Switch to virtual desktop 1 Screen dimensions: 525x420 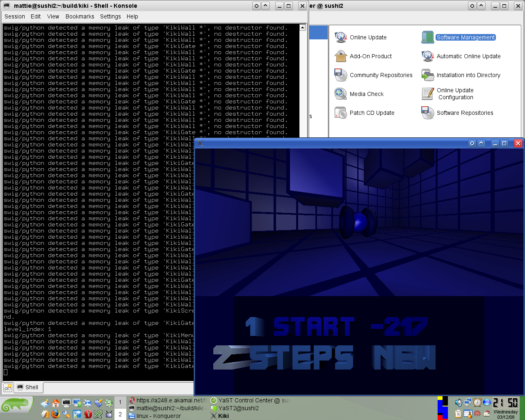pos(120,402)
